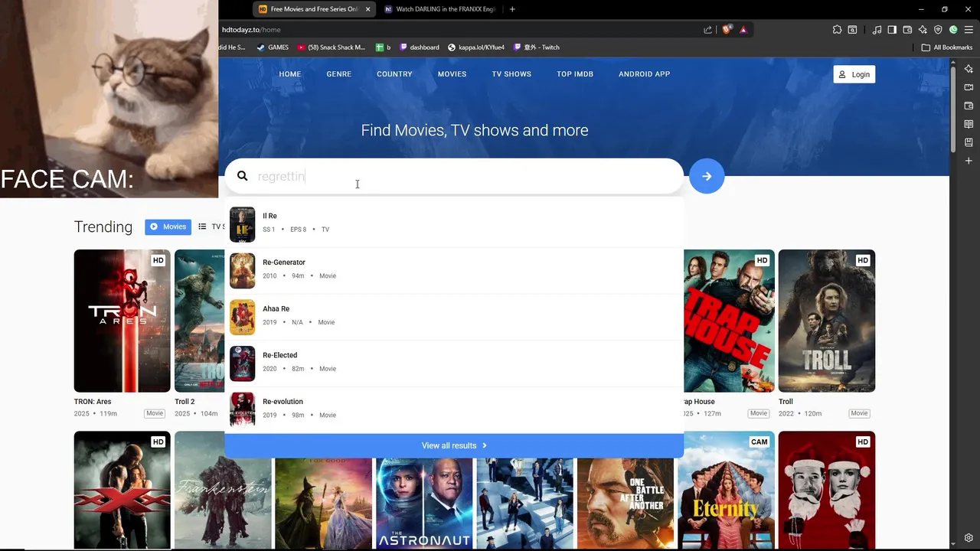Click the Login button
This screenshot has width=980, height=551.
click(x=854, y=74)
